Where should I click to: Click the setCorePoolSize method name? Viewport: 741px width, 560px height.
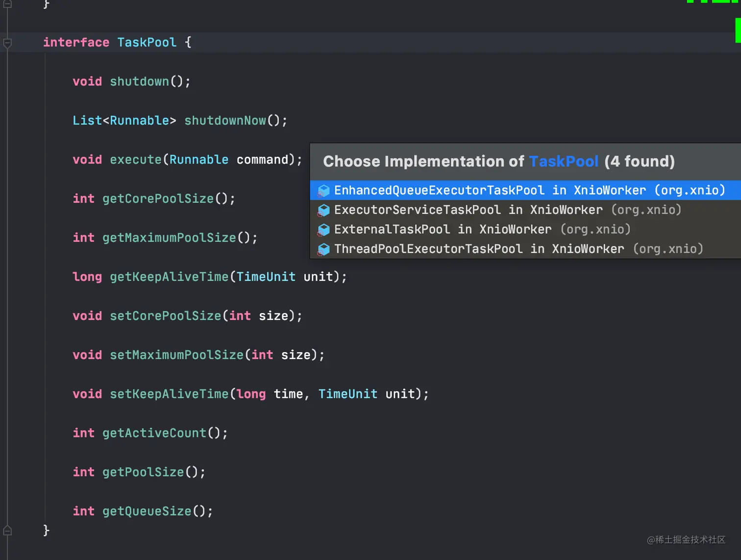click(166, 316)
